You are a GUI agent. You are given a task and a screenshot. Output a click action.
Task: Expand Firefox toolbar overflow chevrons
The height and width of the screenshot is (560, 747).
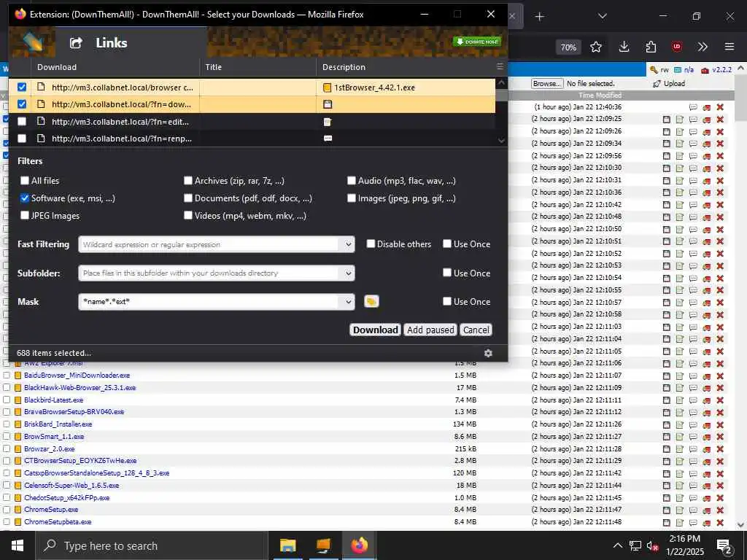pyautogui.click(x=703, y=47)
